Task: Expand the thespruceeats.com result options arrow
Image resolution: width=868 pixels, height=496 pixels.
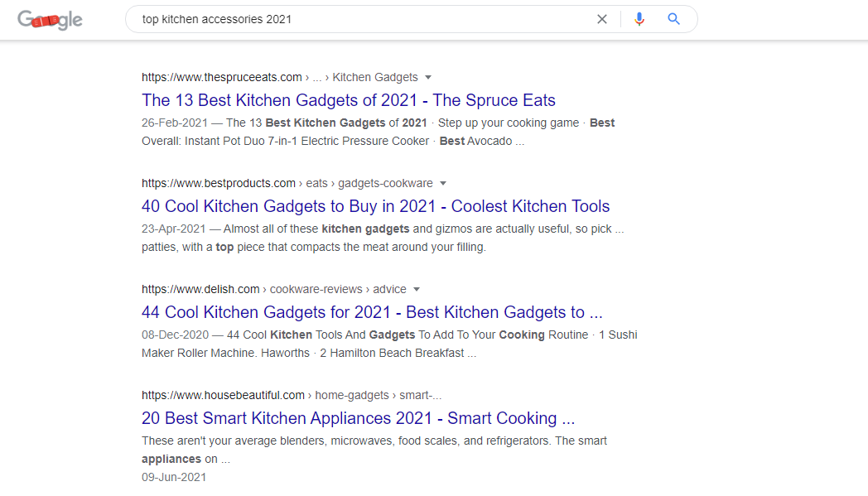Action: [x=428, y=78]
